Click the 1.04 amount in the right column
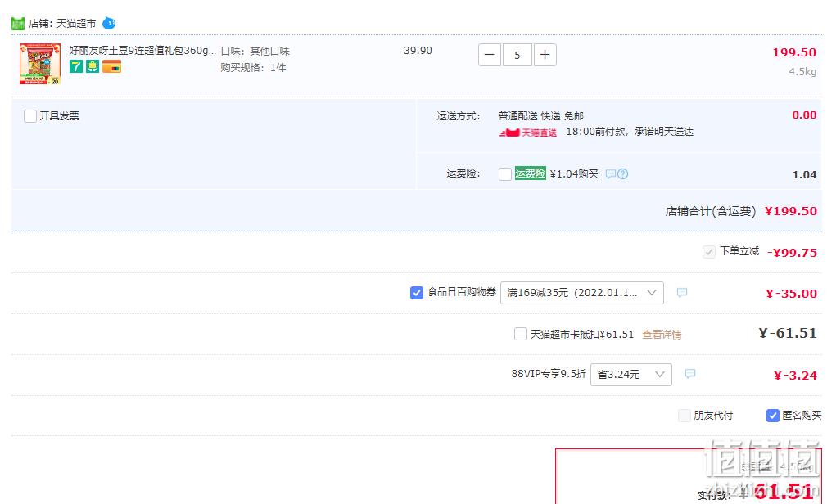The width and height of the screenshot is (827, 504). [x=804, y=174]
